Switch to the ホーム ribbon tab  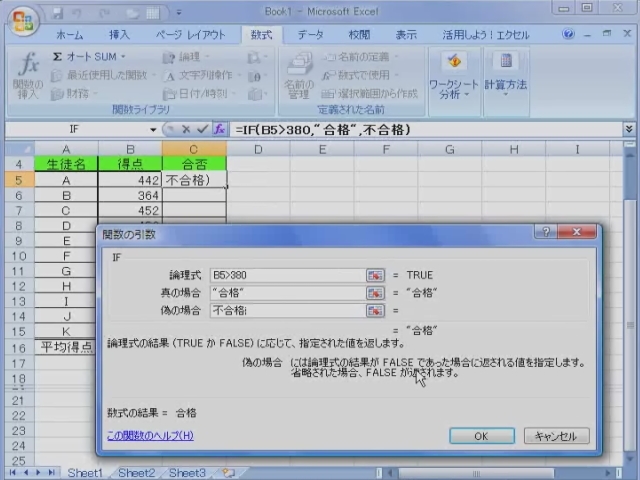click(x=69, y=35)
